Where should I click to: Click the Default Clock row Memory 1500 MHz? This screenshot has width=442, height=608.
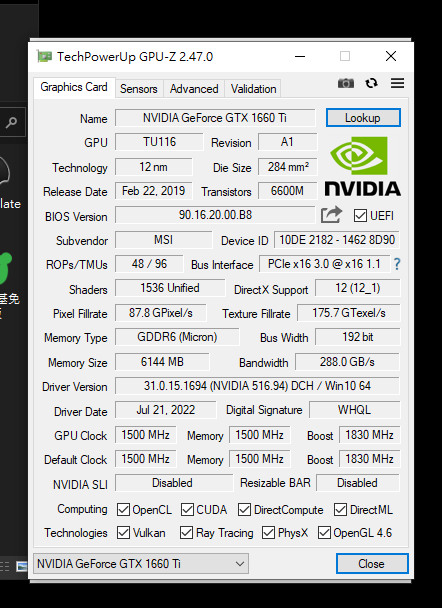point(259,459)
